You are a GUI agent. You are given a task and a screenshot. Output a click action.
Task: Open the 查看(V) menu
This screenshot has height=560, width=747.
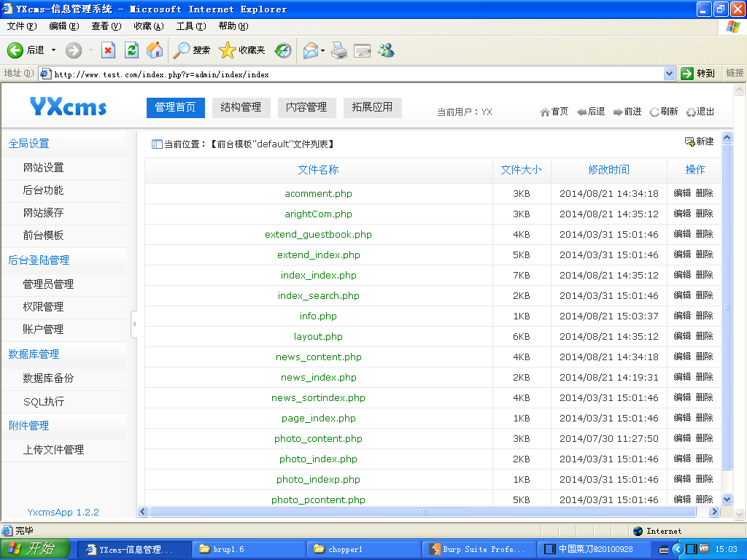107,26
